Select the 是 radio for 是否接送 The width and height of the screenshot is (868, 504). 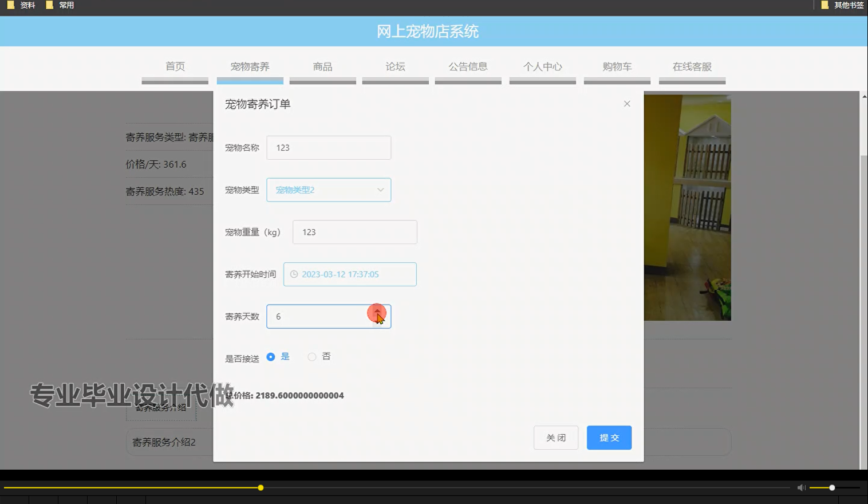coord(270,356)
